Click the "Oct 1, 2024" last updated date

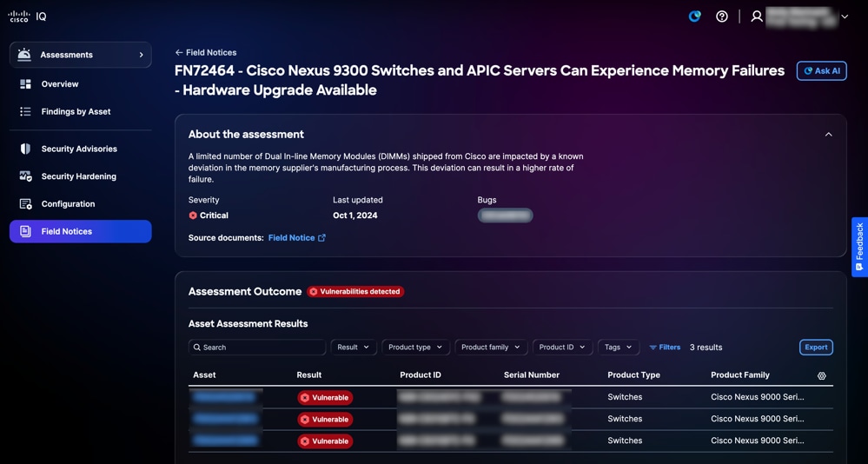point(354,215)
